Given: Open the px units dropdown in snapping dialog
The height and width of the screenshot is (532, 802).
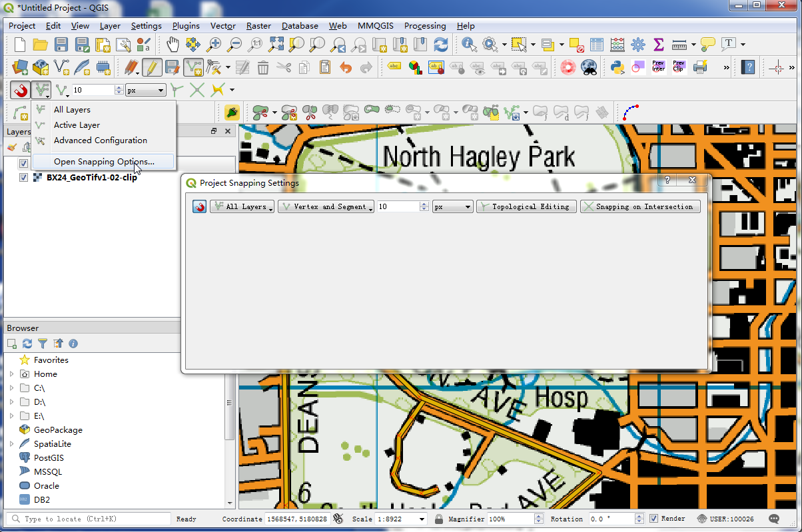Looking at the screenshot, I should [x=452, y=207].
